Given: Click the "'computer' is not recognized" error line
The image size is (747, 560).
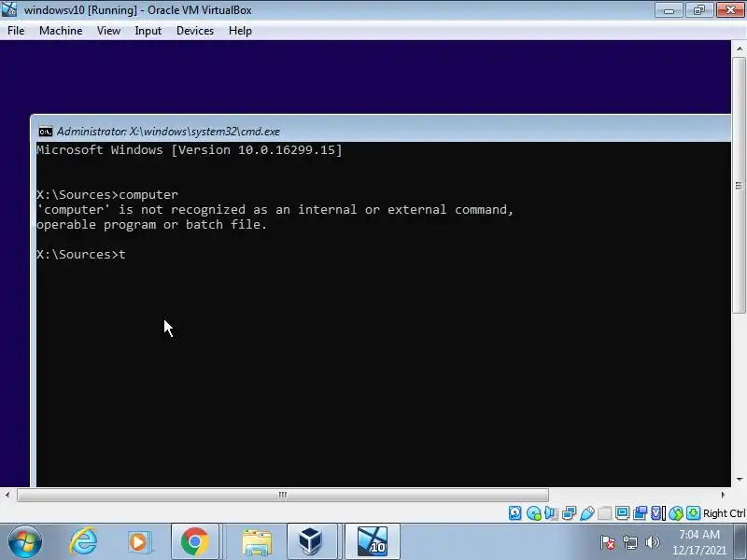Looking at the screenshot, I should tap(275, 209).
